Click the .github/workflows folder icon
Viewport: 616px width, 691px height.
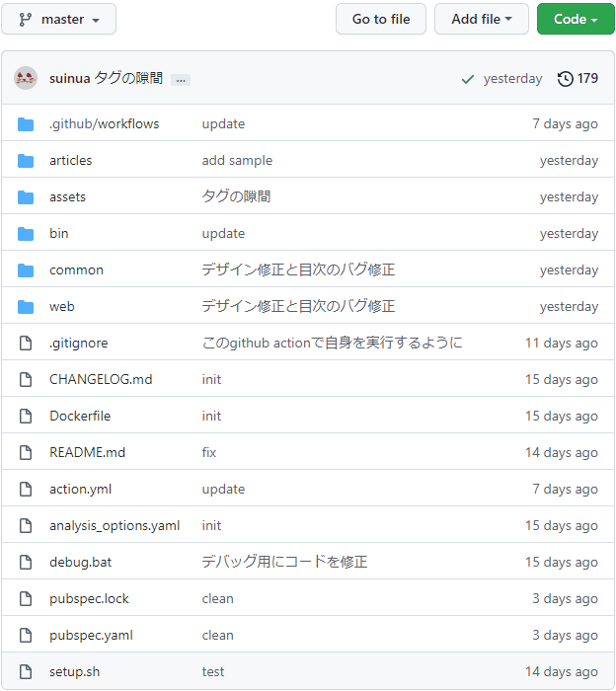[26, 124]
